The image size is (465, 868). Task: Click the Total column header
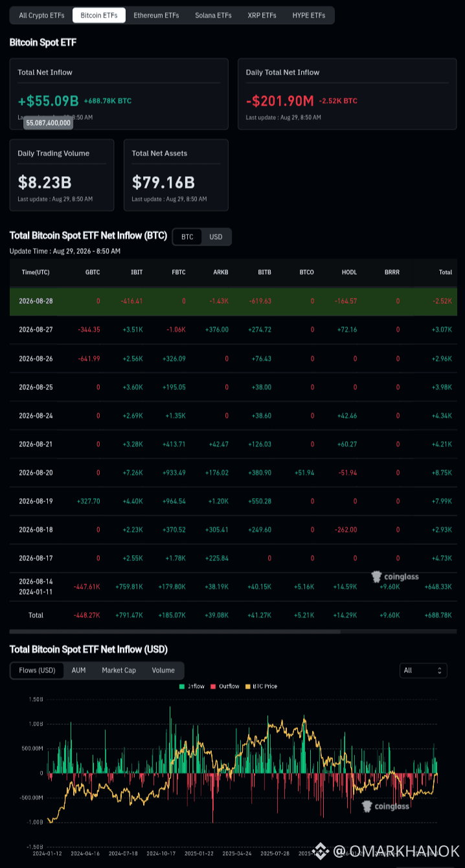446,273
